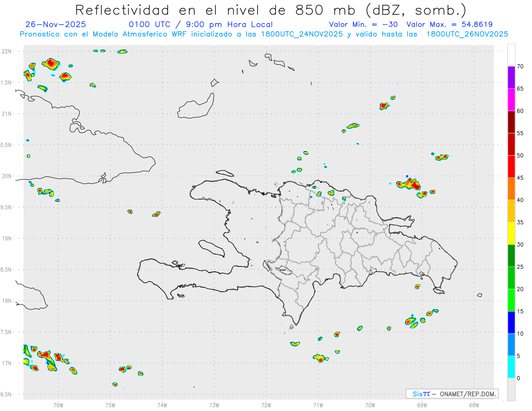Click the color scale label "55"
Viewport: 532px width, 411px height.
[x=520, y=133]
